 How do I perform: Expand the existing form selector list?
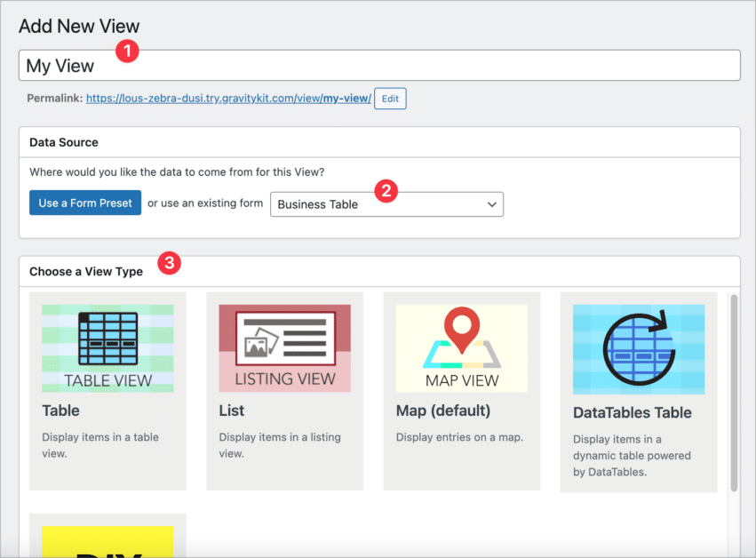click(x=386, y=203)
